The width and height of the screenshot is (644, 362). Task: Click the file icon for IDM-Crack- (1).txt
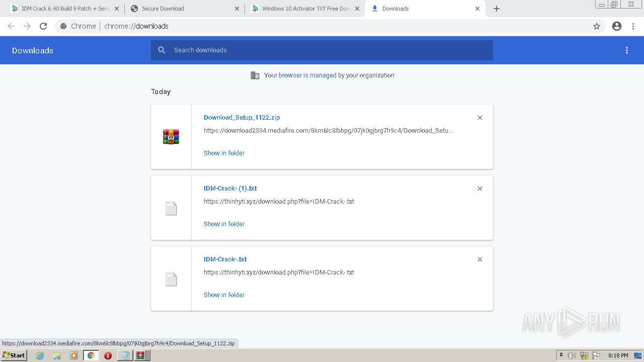point(171,208)
